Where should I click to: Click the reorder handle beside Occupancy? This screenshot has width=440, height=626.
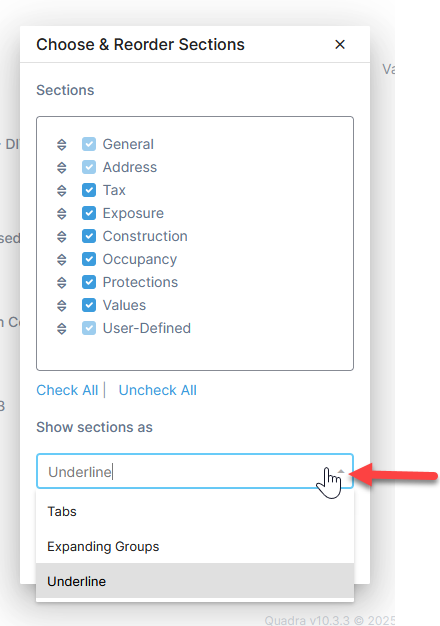(x=61, y=260)
